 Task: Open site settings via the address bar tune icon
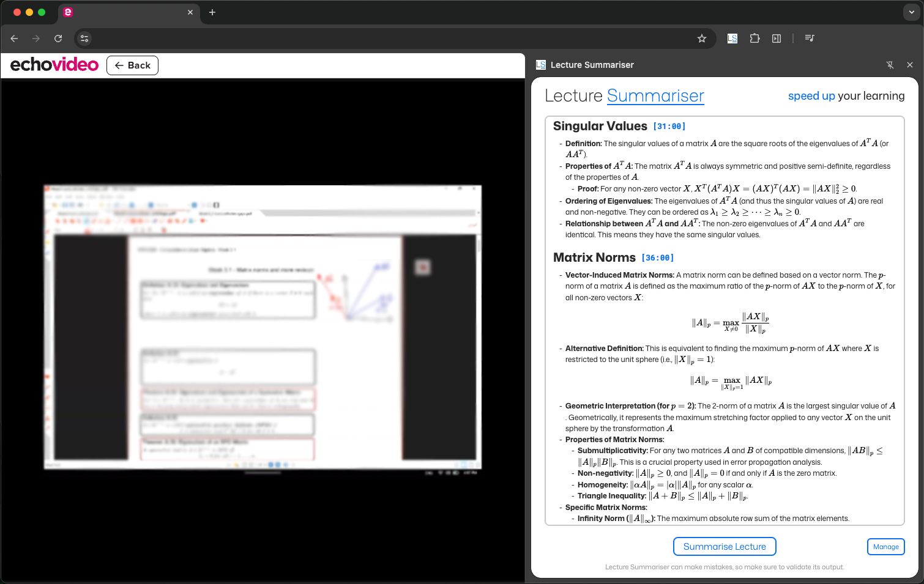point(84,38)
